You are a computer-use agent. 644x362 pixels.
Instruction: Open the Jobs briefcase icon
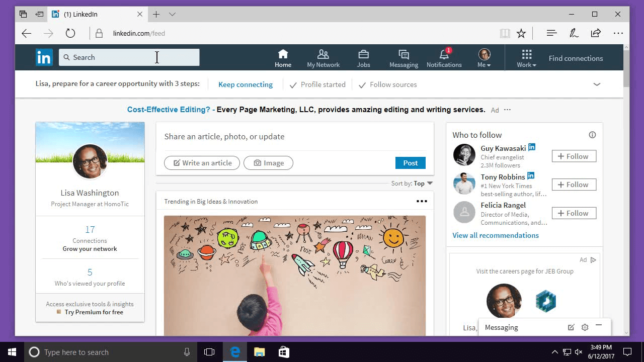pos(363,54)
